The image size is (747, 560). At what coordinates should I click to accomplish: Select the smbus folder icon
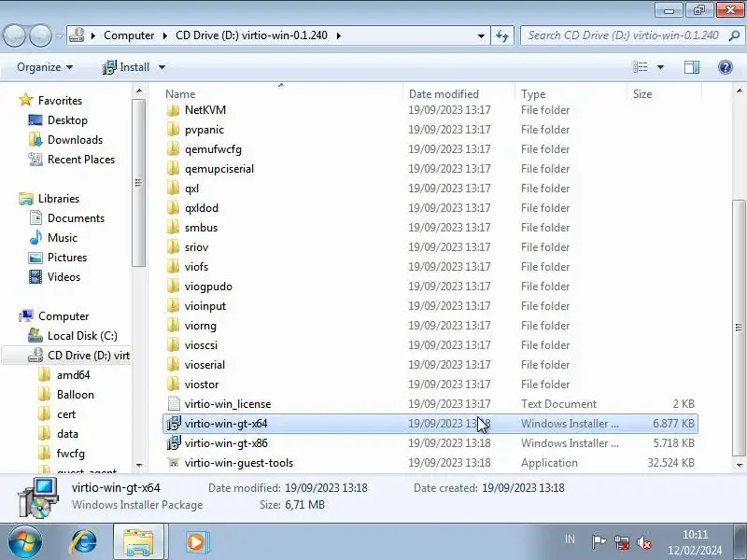pyautogui.click(x=174, y=227)
